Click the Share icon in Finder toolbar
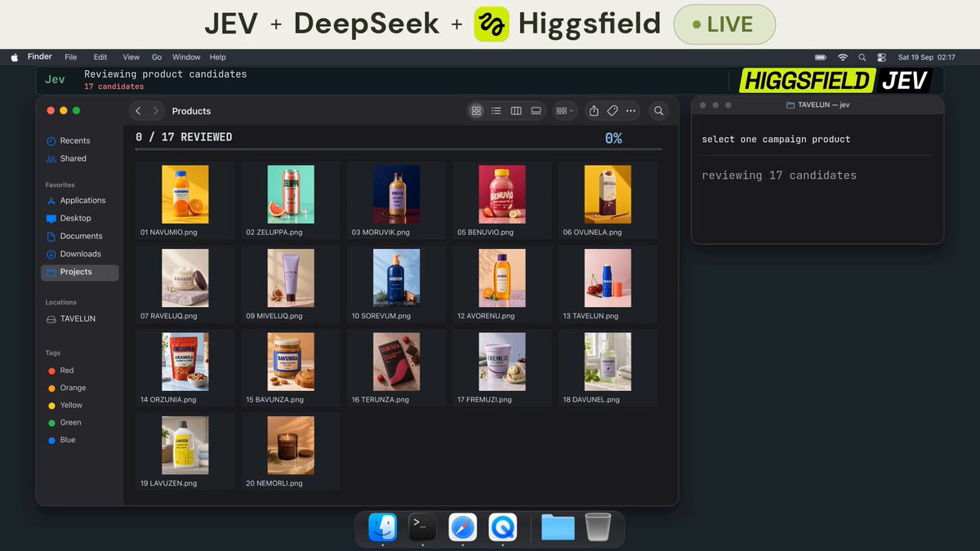 pos(594,111)
